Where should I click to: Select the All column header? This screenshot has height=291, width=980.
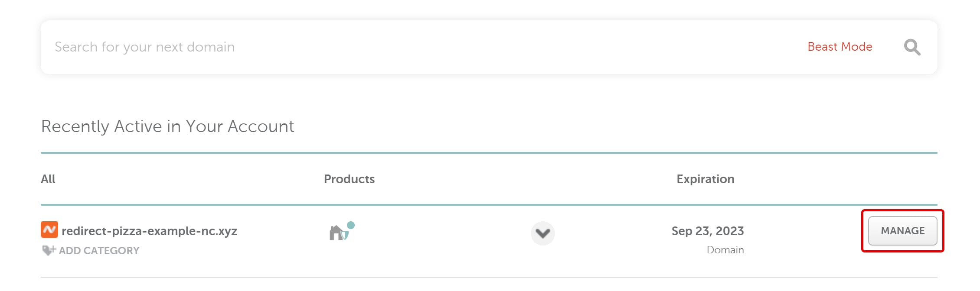tap(48, 179)
